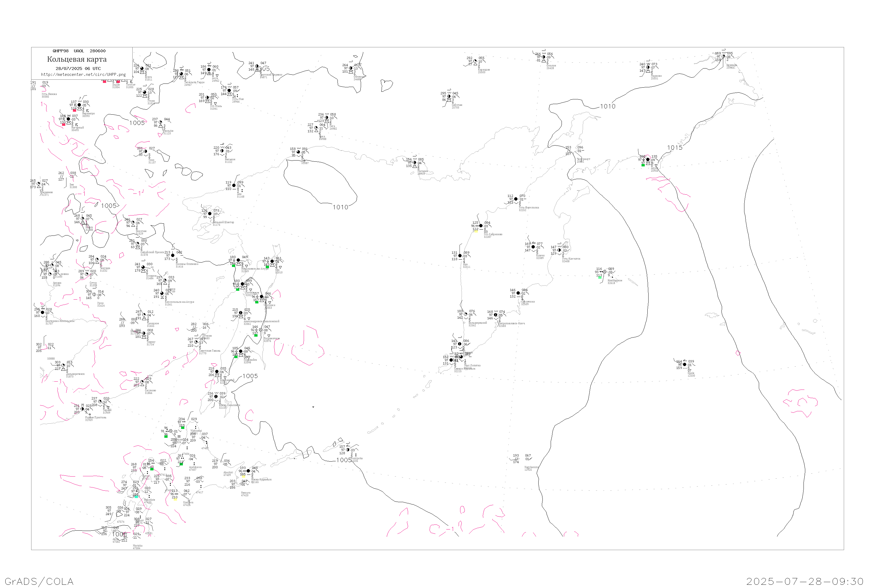Click the 28/07/2025 06 UTC date text
The width and height of the screenshot is (882, 588).
(x=78, y=69)
